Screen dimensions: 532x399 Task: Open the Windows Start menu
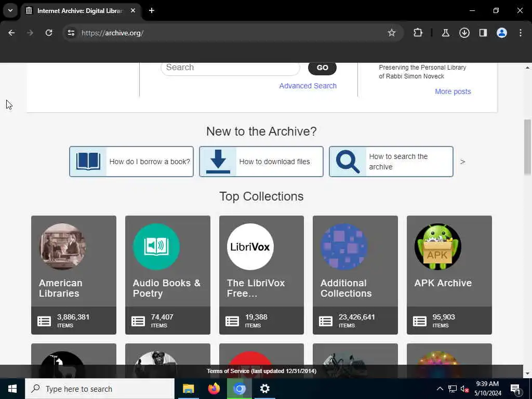12,389
